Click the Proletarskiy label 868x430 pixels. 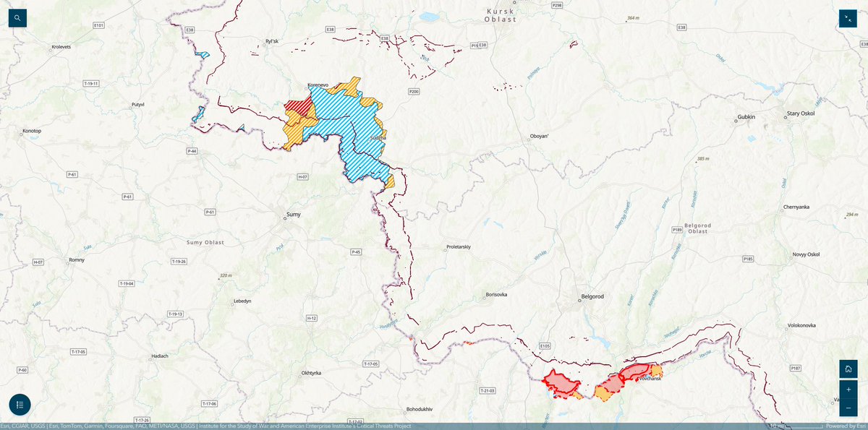457,247
